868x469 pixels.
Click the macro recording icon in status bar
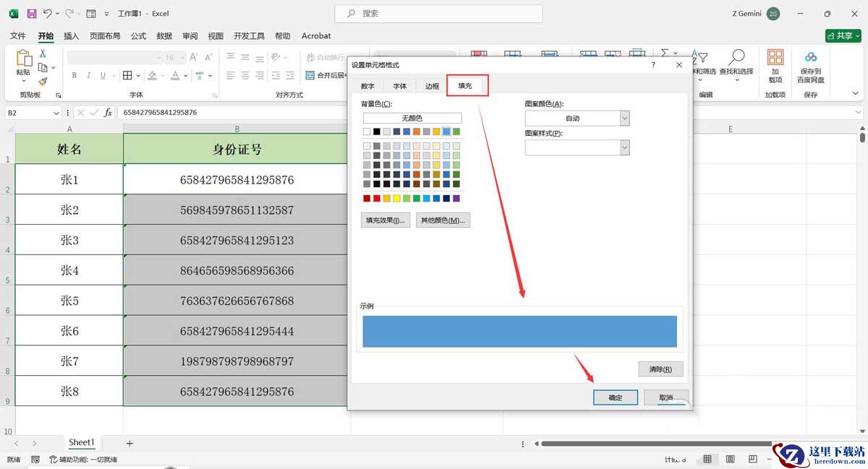[x=35, y=460]
